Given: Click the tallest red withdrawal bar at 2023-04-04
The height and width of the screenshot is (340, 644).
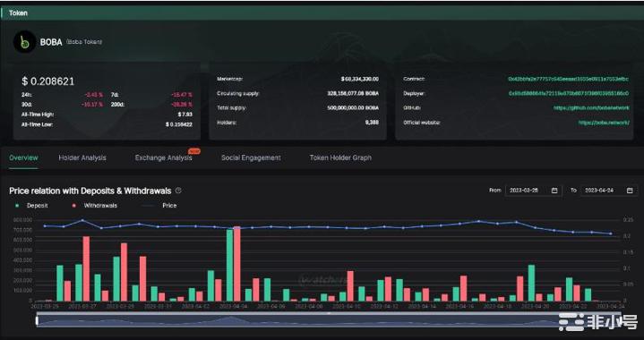Looking at the screenshot, I should coord(237,264).
